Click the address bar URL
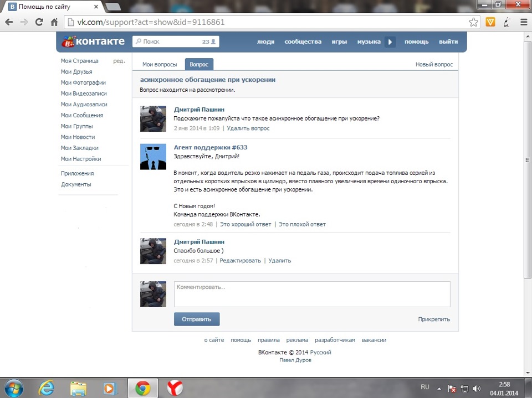This screenshot has width=532, height=398. 151,22
